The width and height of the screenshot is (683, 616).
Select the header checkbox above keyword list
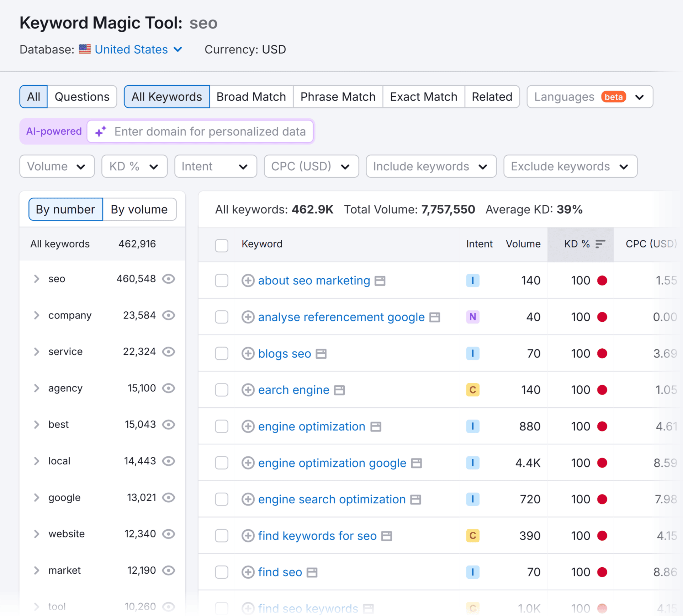coord(221,245)
